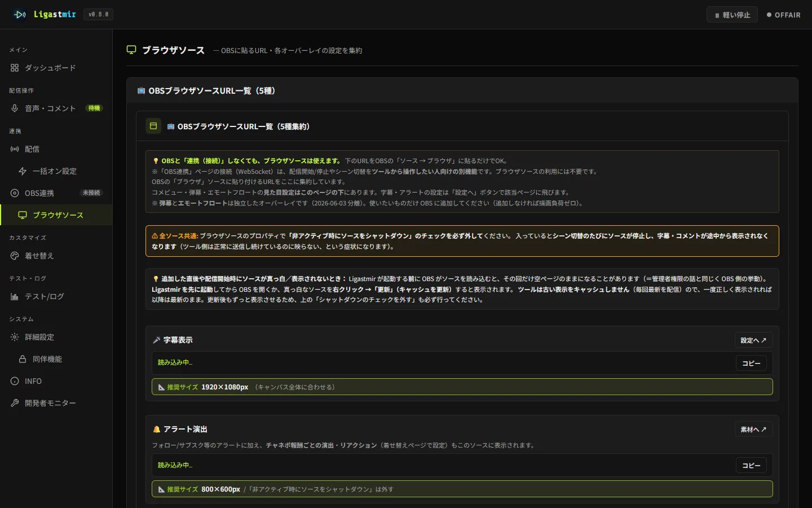
Task: Click the テスト/ログ chart icon
Action: [x=15, y=296]
